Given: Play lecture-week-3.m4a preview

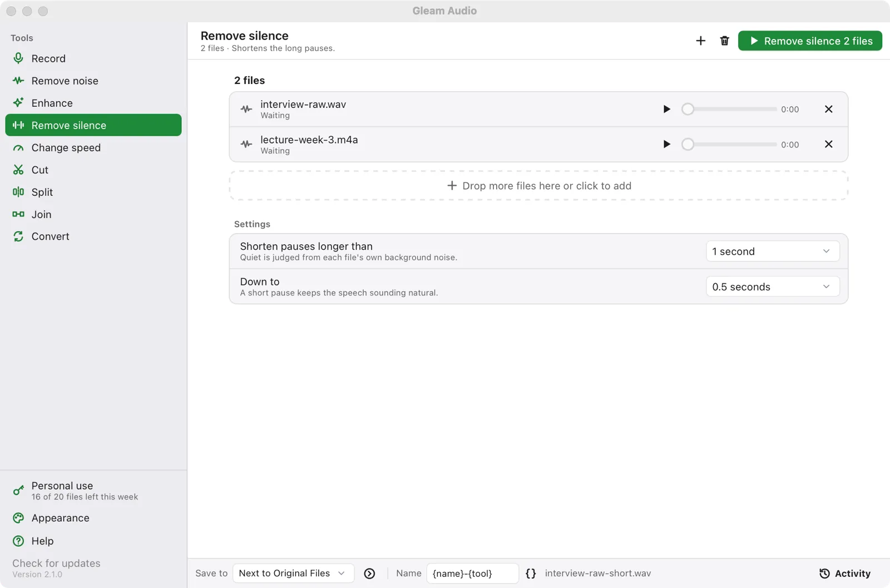Looking at the screenshot, I should [666, 144].
